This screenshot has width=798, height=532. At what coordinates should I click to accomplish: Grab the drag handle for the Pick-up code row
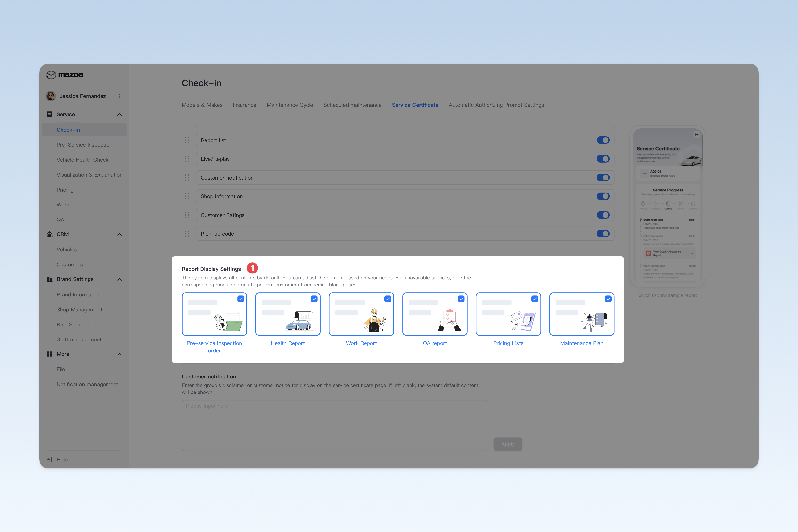click(x=187, y=234)
